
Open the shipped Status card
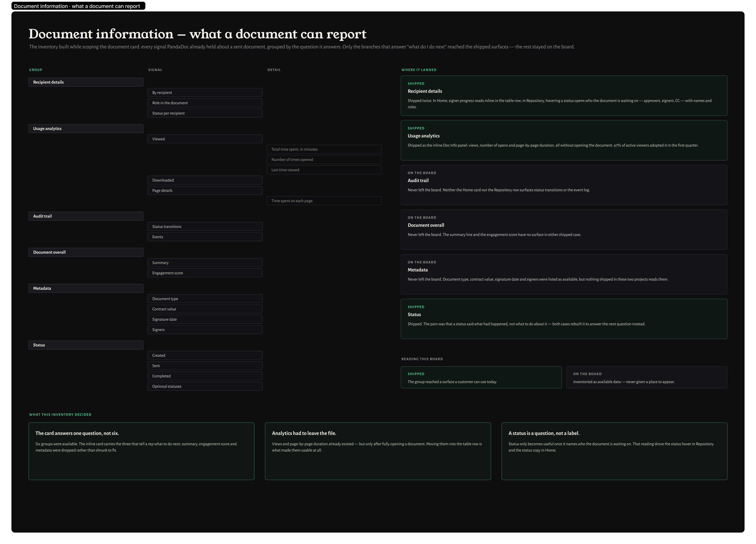[564, 319]
